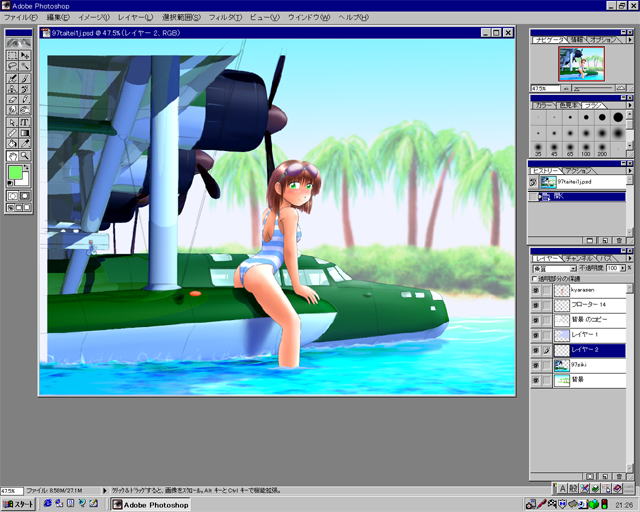Viewport: 640px width, 512px height.
Task: Click the Navigator preview thumbnail
Action: click(x=581, y=63)
